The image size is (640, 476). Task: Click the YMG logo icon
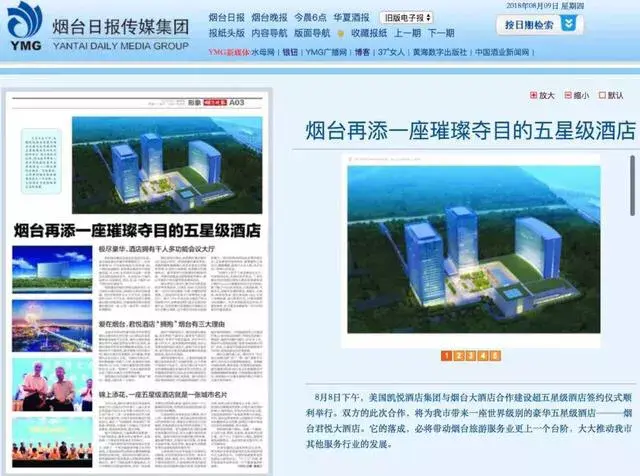(25, 26)
